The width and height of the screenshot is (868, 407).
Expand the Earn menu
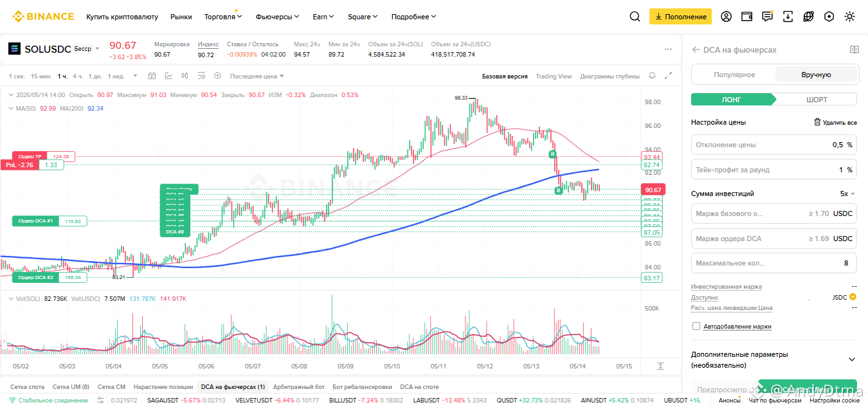323,17
